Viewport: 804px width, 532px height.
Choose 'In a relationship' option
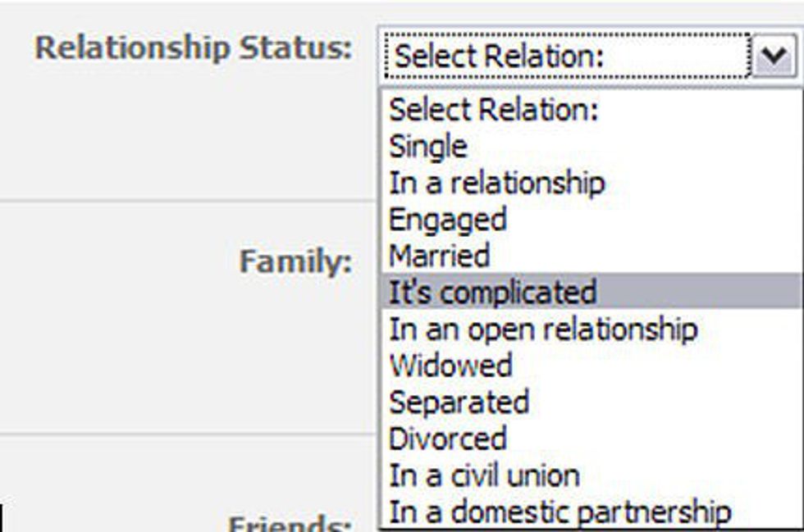[496, 183]
